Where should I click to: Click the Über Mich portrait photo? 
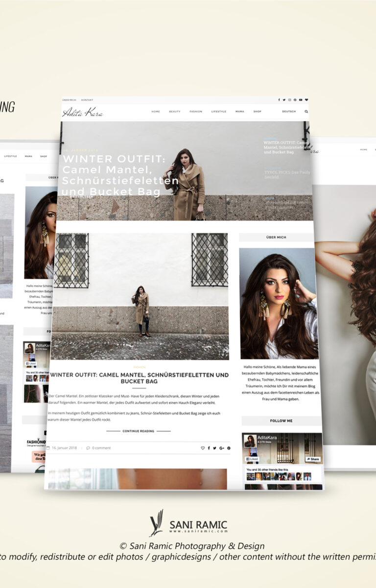pyautogui.click(x=278, y=303)
